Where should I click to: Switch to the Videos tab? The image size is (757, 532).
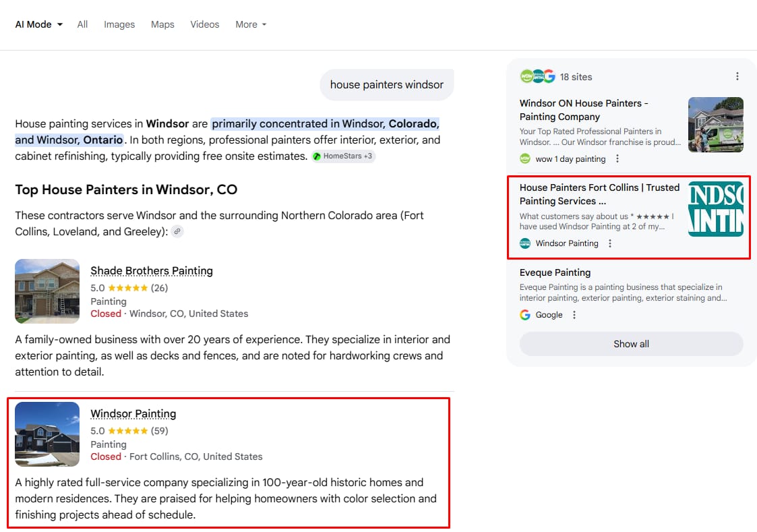pyautogui.click(x=205, y=25)
